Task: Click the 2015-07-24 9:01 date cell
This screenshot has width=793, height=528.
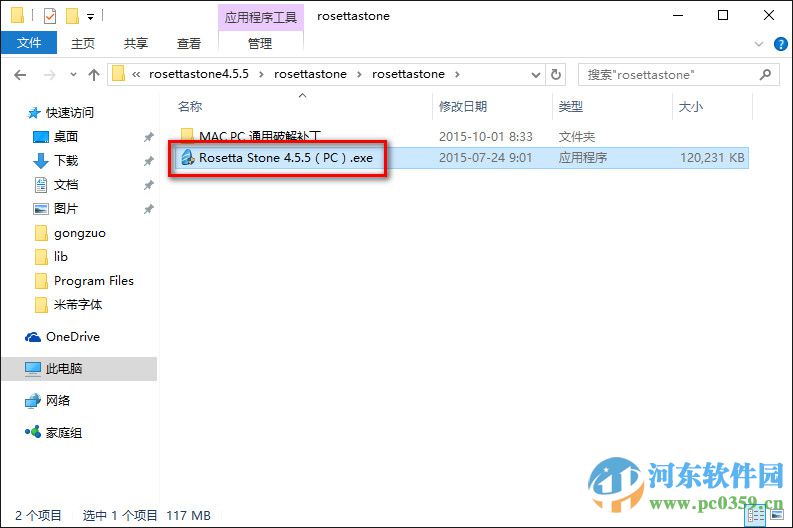Action: pos(486,158)
